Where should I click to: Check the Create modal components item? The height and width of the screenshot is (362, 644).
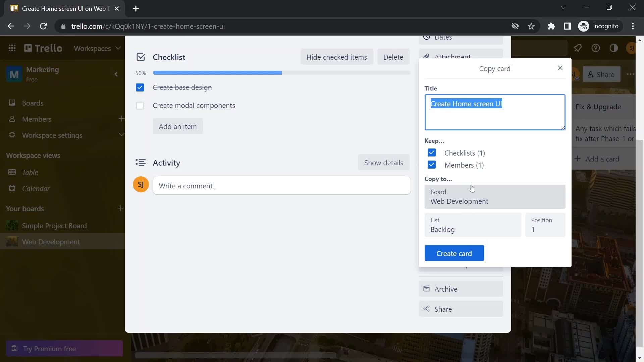tap(140, 106)
